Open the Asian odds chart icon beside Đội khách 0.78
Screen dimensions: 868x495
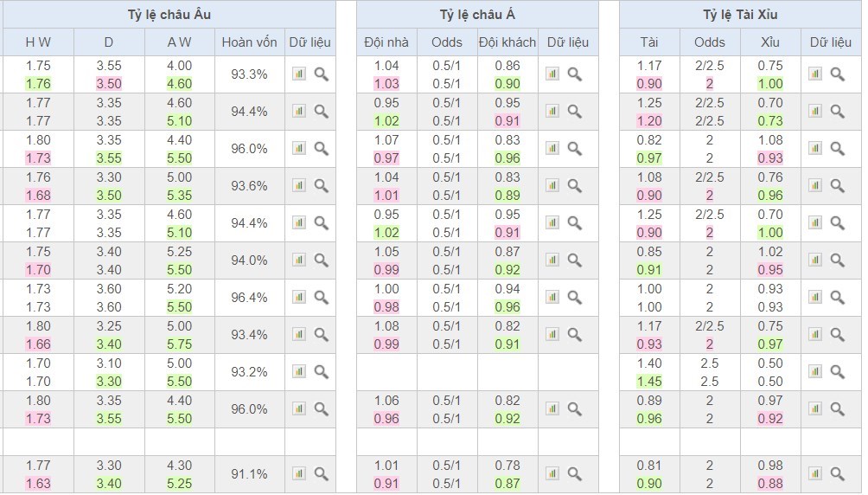552,473
